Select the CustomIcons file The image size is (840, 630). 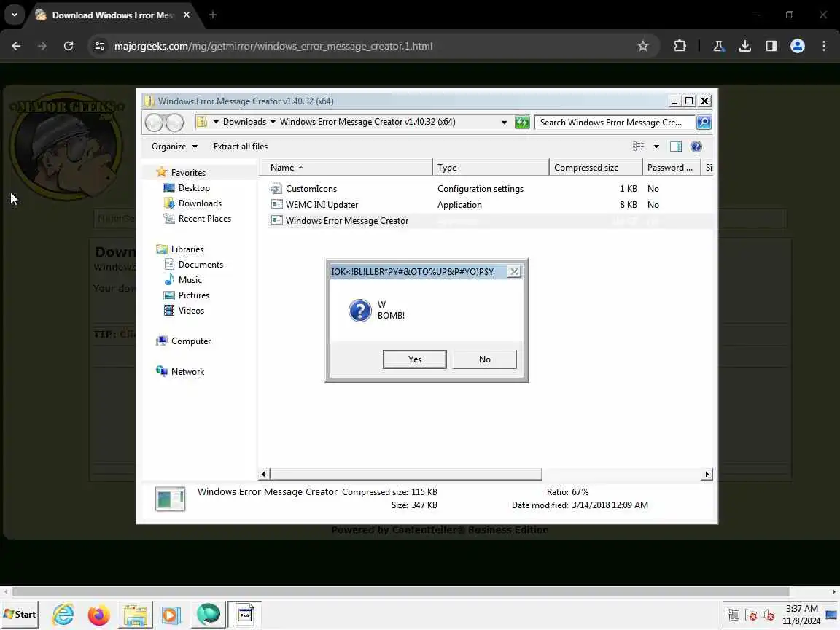[311, 189]
